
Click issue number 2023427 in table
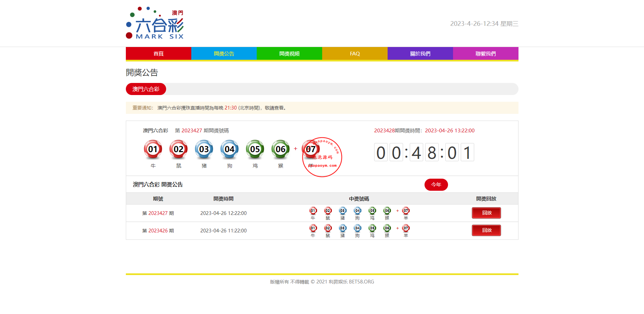tap(158, 213)
